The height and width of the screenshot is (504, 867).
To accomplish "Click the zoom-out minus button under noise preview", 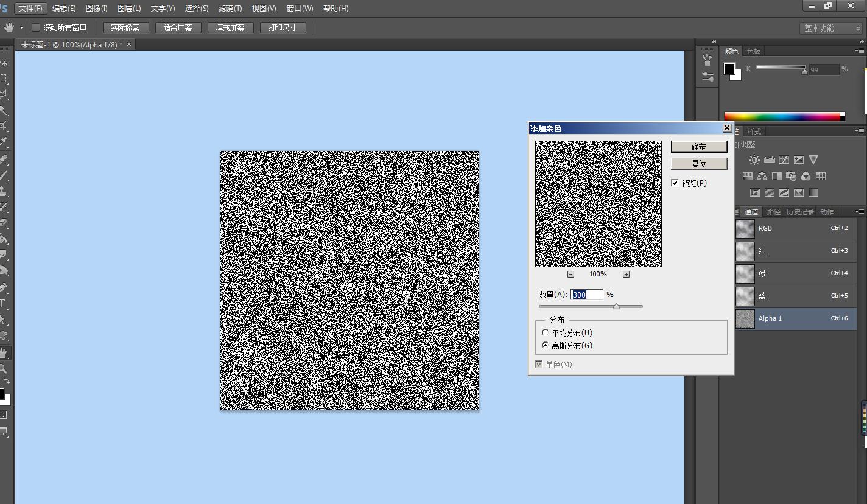I will [x=570, y=275].
